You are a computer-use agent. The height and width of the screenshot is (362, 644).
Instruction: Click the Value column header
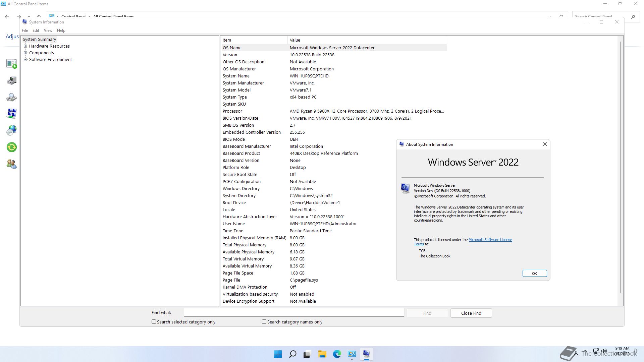coord(367,40)
